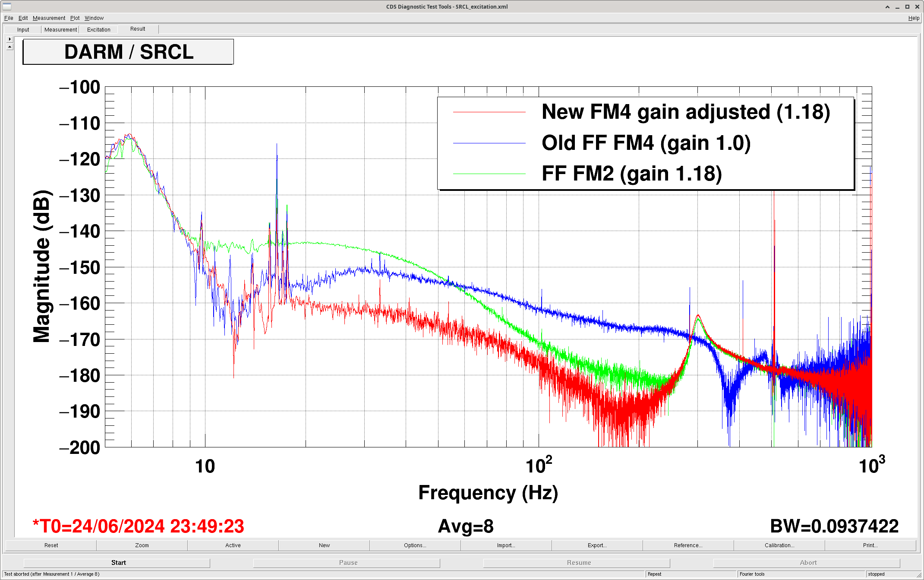Click legend entry Old FF FM4
Image resolution: width=924 pixels, height=580 pixels.
pyautogui.click(x=646, y=143)
